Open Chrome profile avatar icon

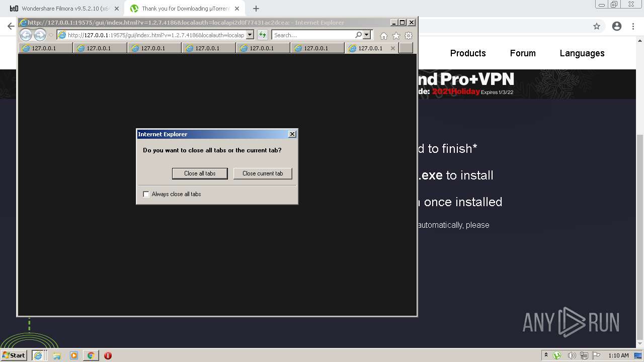tap(617, 26)
